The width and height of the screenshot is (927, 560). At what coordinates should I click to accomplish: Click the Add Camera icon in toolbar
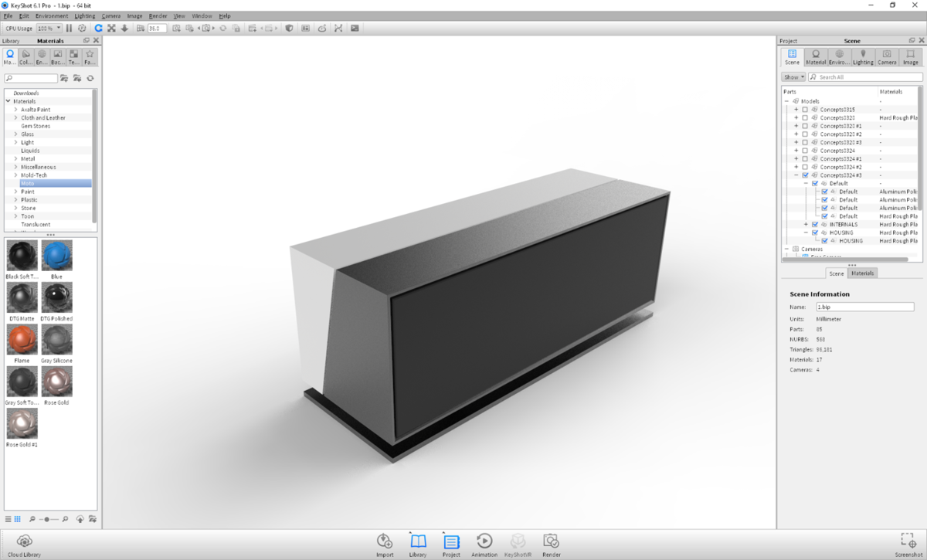pyautogui.click(x=177, y=28)
